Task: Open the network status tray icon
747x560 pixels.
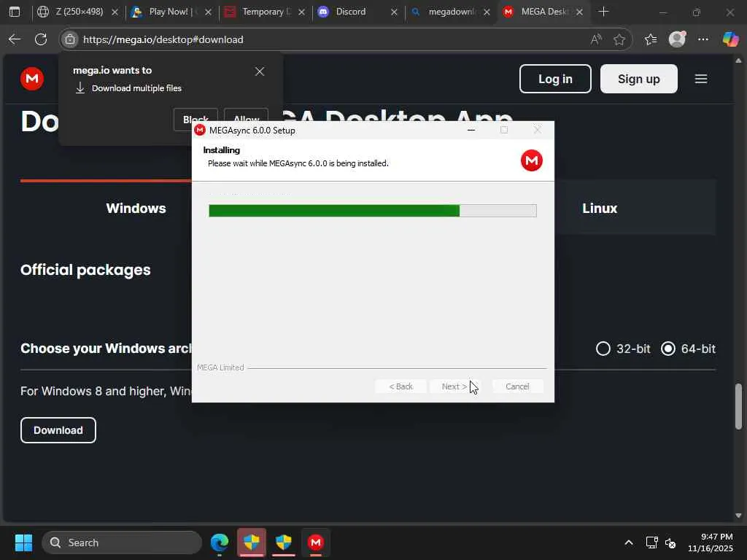Action: click(x=651, y=542)
